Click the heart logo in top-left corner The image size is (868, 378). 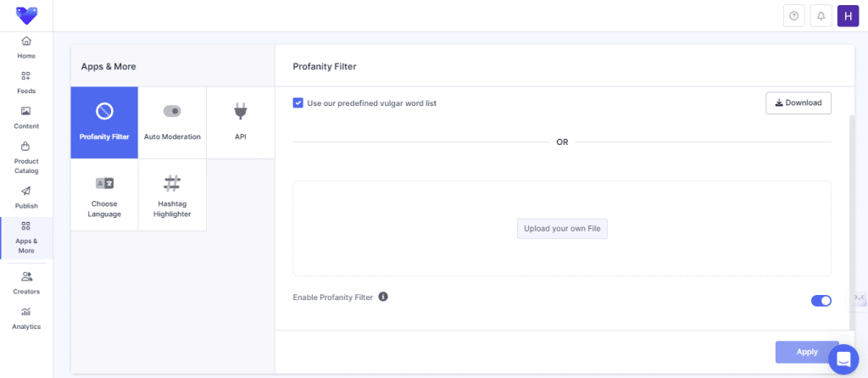coord(26,15)
